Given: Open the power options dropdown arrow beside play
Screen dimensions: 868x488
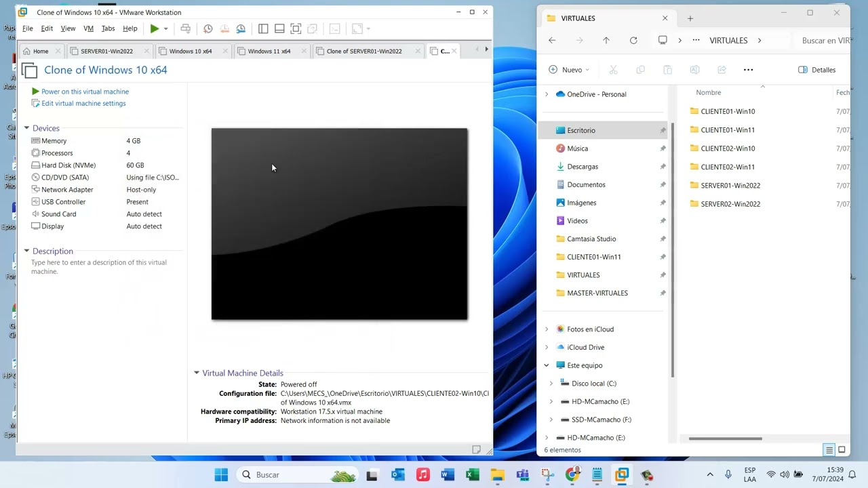Looking at the screenshot, I should (x=165, y=28).
